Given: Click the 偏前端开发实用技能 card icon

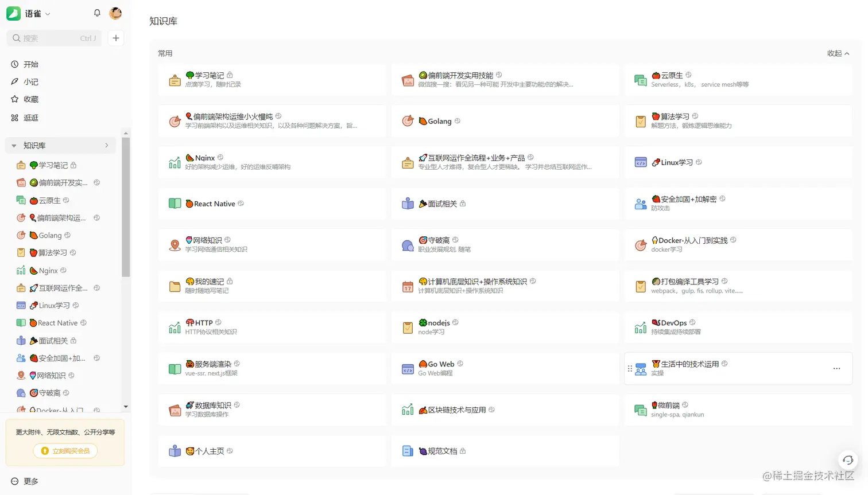Looking at the screenshot, I should click(x=408, y=80).
